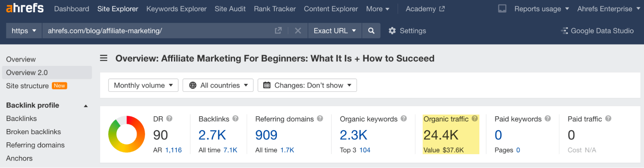Open the Ahrefs Enterprise account menu
This screenshot has height=168, width=644.
(609, 9)
